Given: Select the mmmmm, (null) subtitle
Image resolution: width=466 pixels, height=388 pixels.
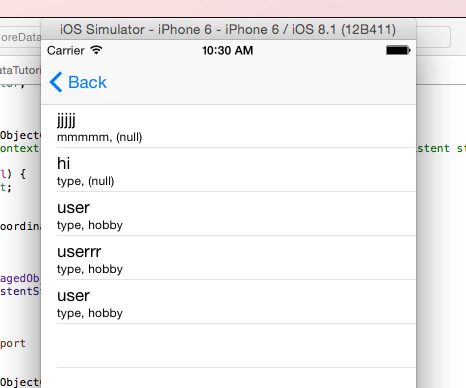Looking at the screenshot, I should pyautogui.click(x=100, y=137).
